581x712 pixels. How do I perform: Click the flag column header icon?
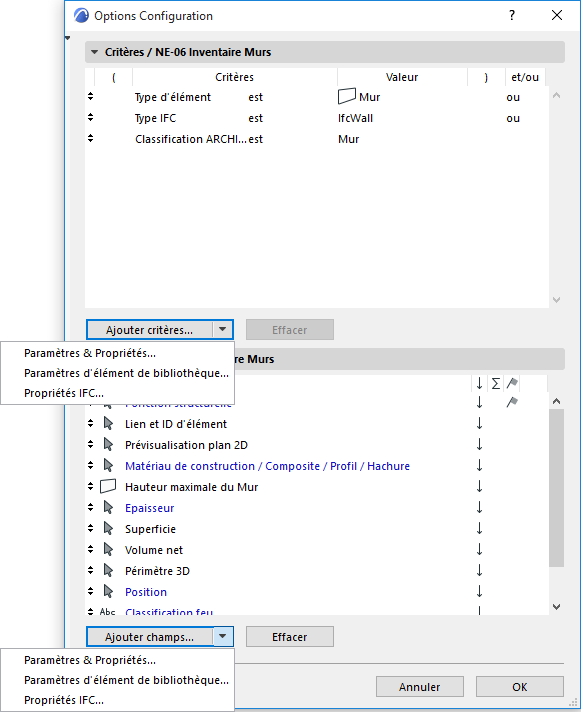(x=512, y=384)
